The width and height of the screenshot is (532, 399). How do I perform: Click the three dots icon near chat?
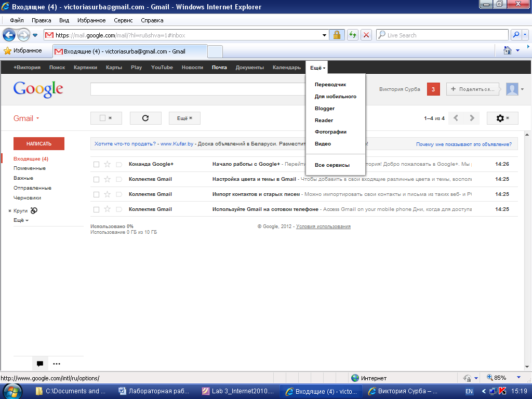(x=57, y=364)
